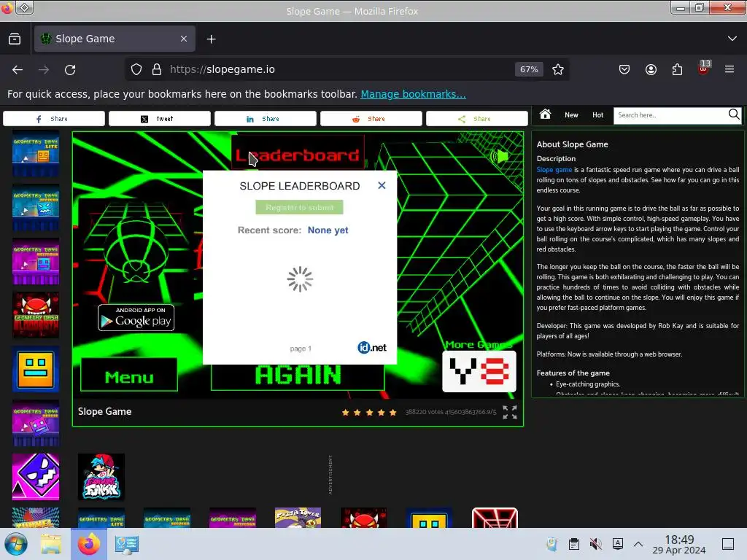The image size is (747, 560).
Task: Expand the list all tabs chevron
Action: [x=732, y=39]
